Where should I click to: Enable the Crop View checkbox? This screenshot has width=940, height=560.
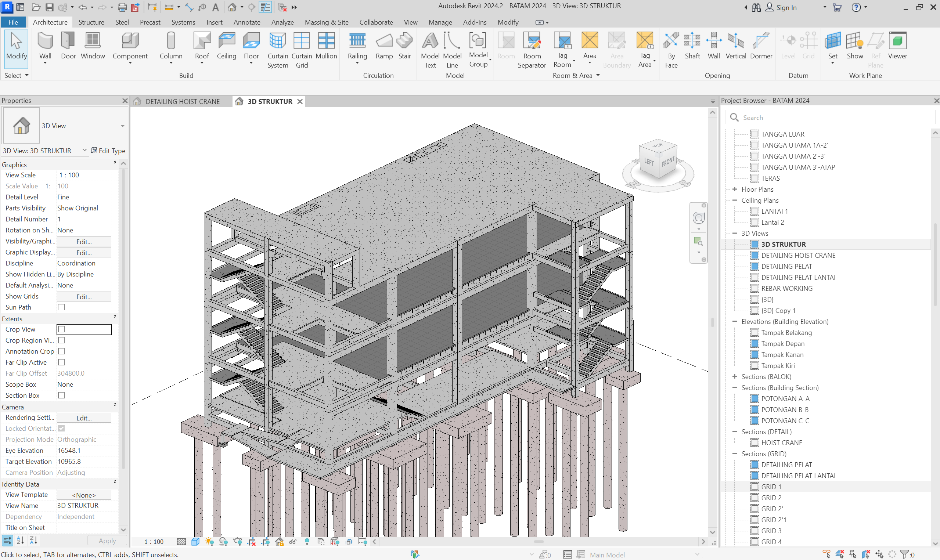coord(61,329)
